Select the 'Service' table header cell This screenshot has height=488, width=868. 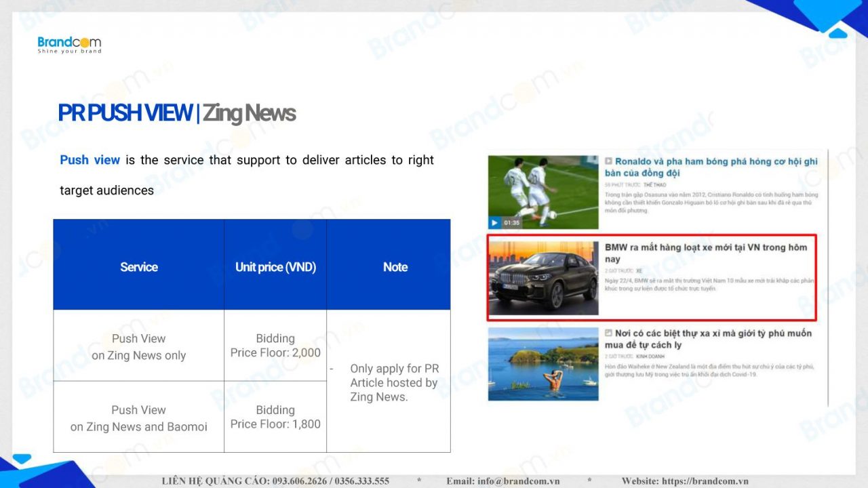click(138, 266)
